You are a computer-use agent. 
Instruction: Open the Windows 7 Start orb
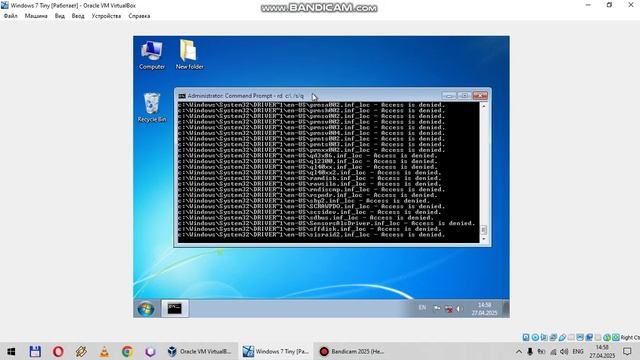coord(146,309)
